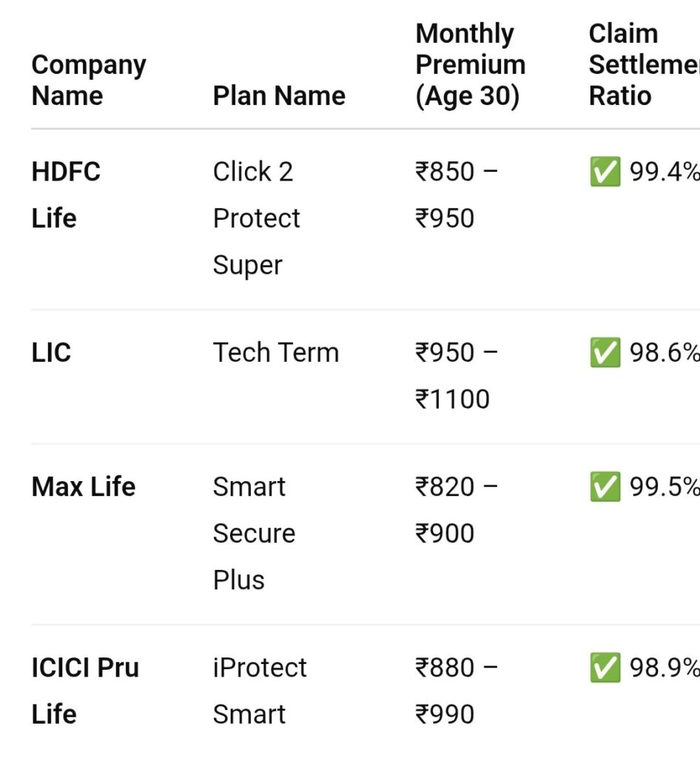This screenshot has width=700, height=758.
Task: Click the ₹850 – ₹950 premium cell
Action: click(457, 195)
